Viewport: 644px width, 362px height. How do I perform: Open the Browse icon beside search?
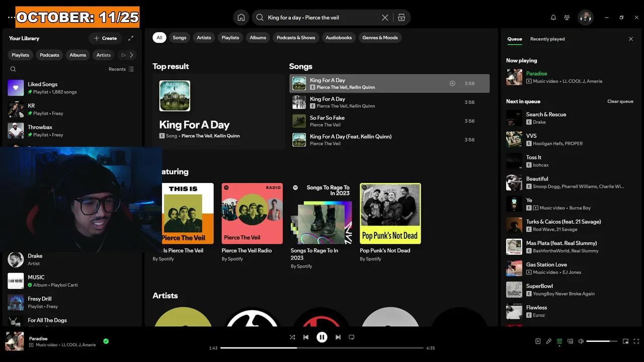[401, 18]
